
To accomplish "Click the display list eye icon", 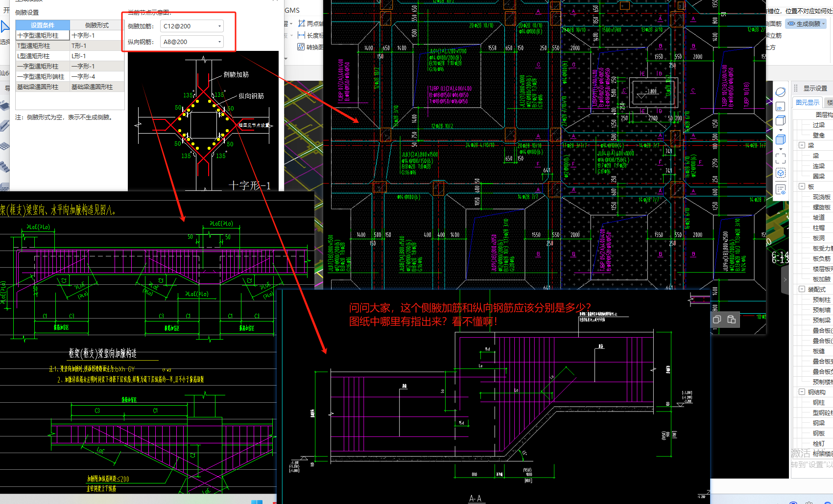I will coord(781,189).
